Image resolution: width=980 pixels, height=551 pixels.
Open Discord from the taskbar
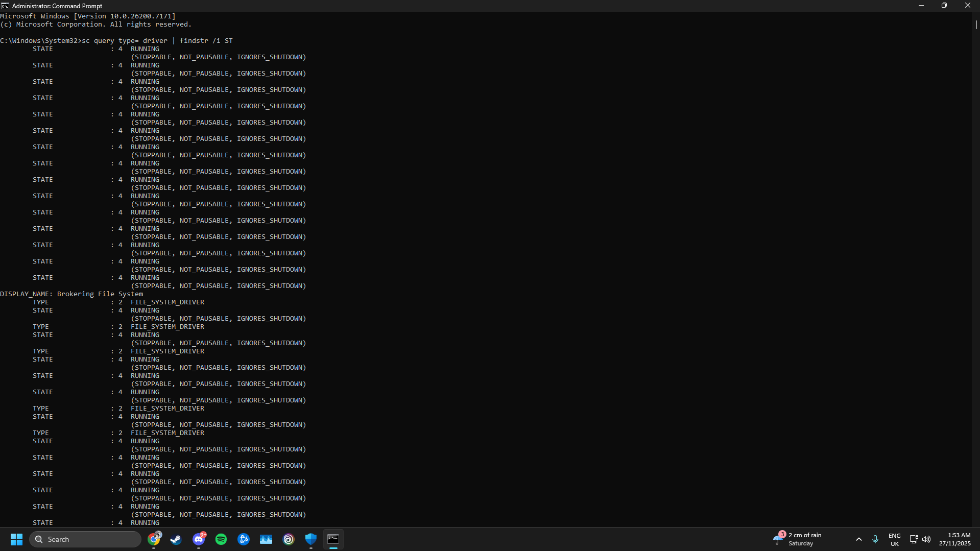click(199, 539)
